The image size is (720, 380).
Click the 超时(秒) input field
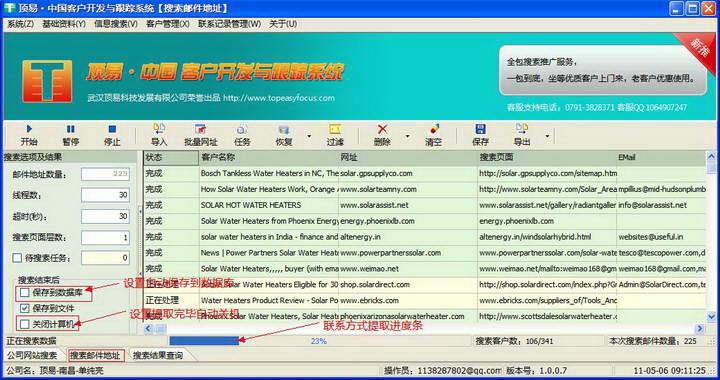pos(105,216)
